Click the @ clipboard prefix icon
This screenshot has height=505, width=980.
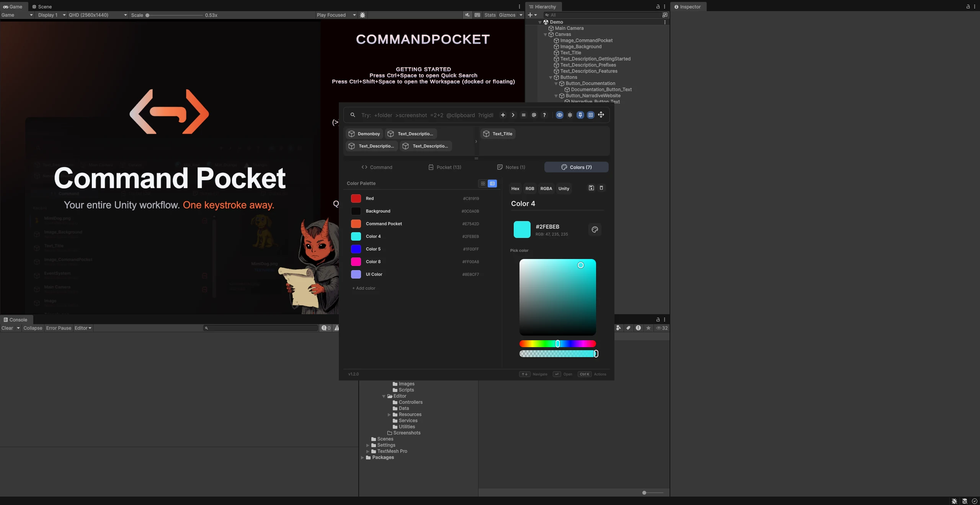point(534,115)
